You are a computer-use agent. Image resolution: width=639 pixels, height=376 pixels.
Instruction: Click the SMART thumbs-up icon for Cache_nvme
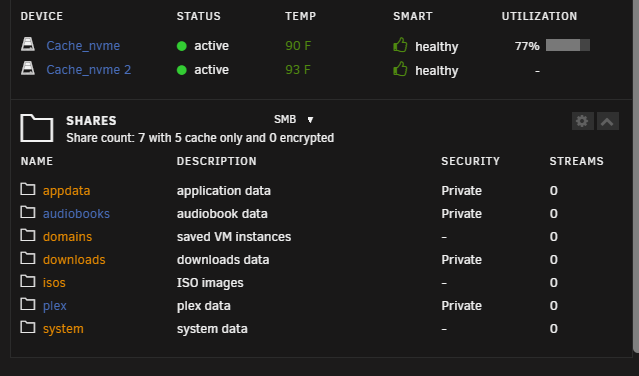click(400, 45)
